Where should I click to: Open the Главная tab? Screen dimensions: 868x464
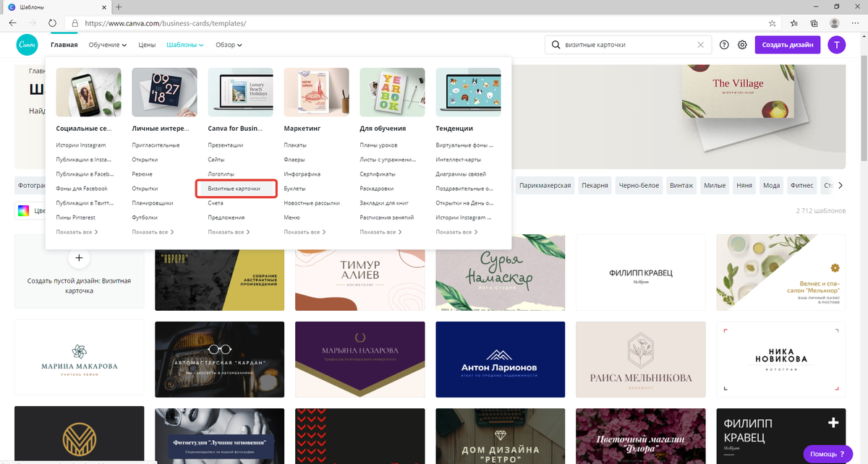[x=64, y=45]
